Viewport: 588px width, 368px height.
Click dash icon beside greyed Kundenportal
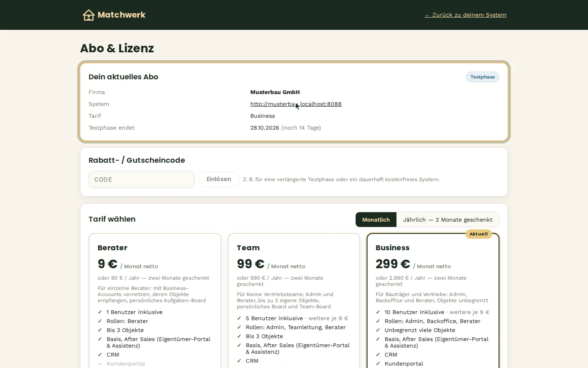click(x=100, y=364)
